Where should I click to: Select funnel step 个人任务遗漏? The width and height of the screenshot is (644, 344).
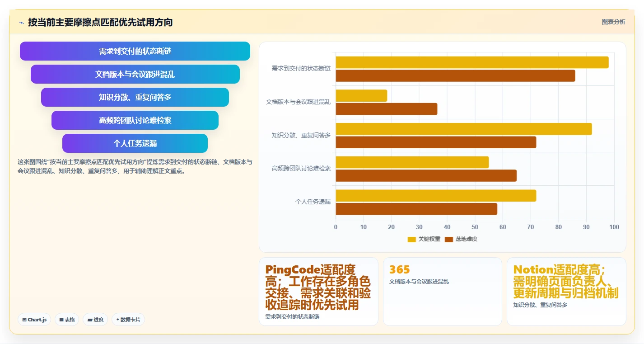click(x=135, y=143)
